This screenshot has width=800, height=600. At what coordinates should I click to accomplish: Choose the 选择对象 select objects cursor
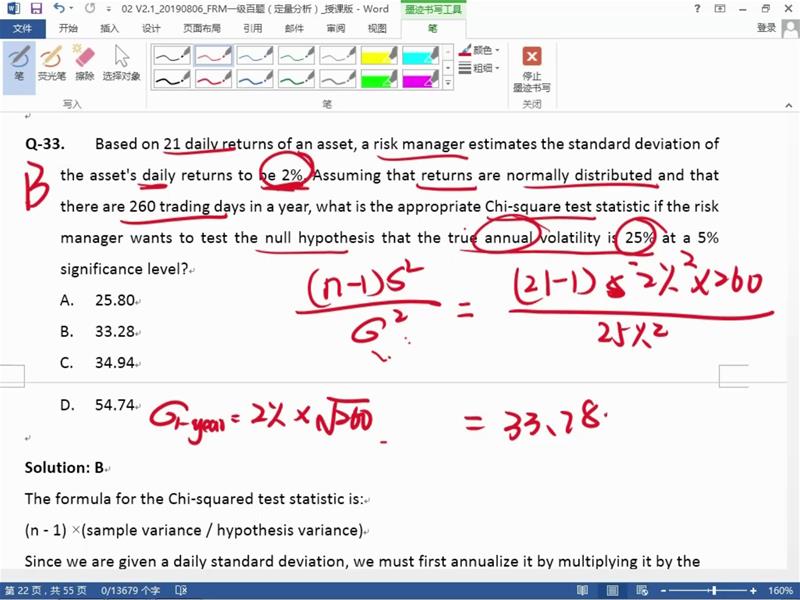pyautogui.click(x=121, y=63)
